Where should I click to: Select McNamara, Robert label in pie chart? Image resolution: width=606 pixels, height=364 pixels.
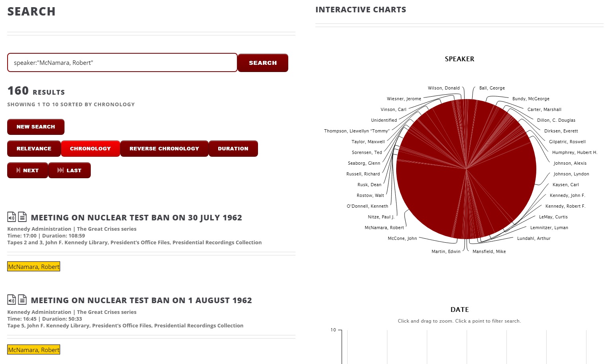pos(384,228)
